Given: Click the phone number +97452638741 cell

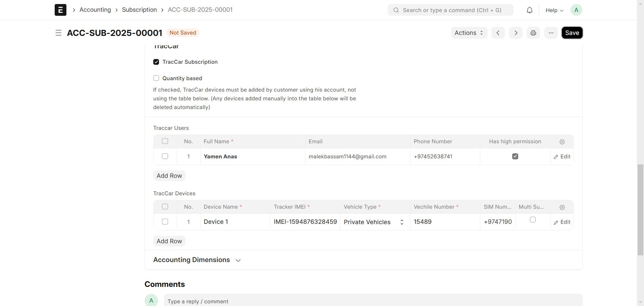Looking at the screenshot, I should pos(445,157).
